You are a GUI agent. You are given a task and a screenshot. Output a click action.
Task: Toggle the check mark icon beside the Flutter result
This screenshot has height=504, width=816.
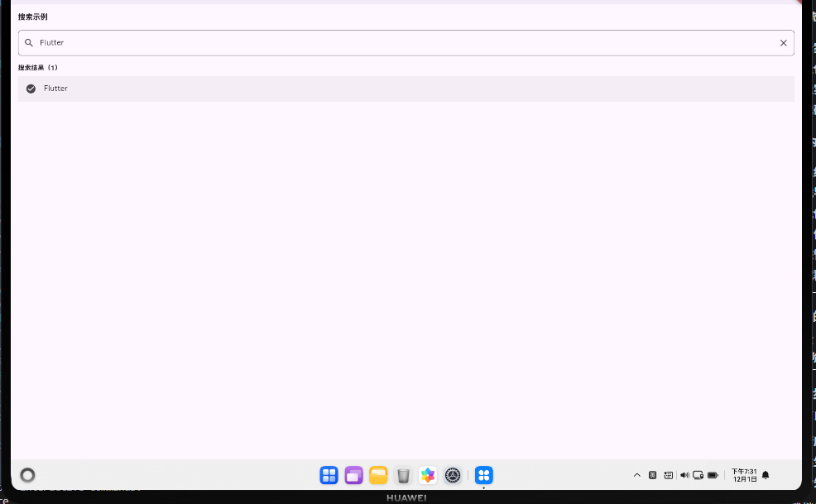tap(31, 89)
